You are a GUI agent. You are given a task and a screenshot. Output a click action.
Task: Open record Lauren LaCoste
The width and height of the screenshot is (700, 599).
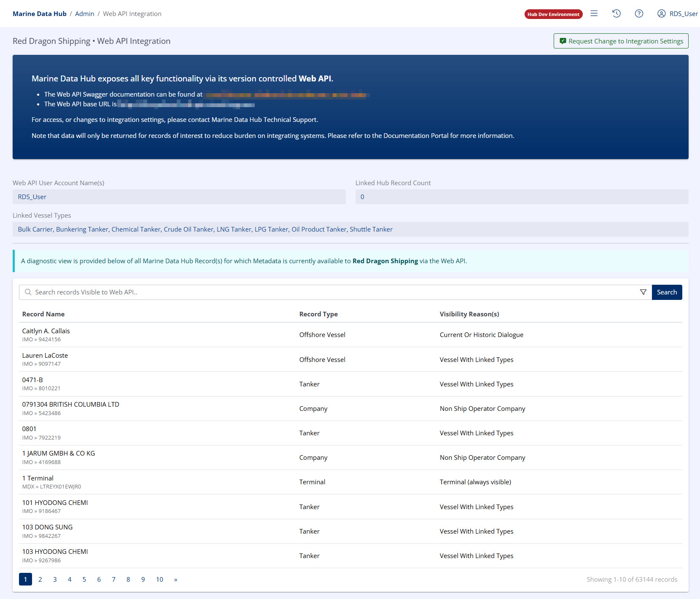(x=45, y=355)
